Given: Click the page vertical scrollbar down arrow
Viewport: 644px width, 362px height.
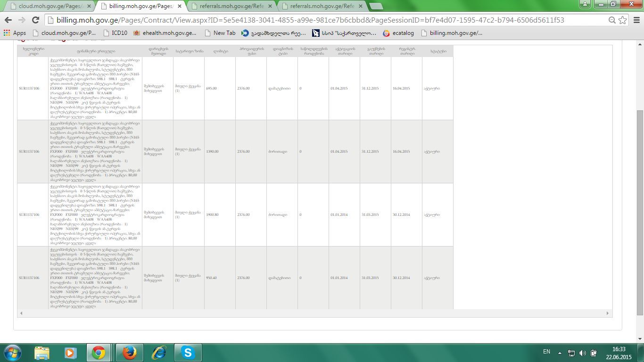Looking at the screenshot, I should tap(640, 339).
